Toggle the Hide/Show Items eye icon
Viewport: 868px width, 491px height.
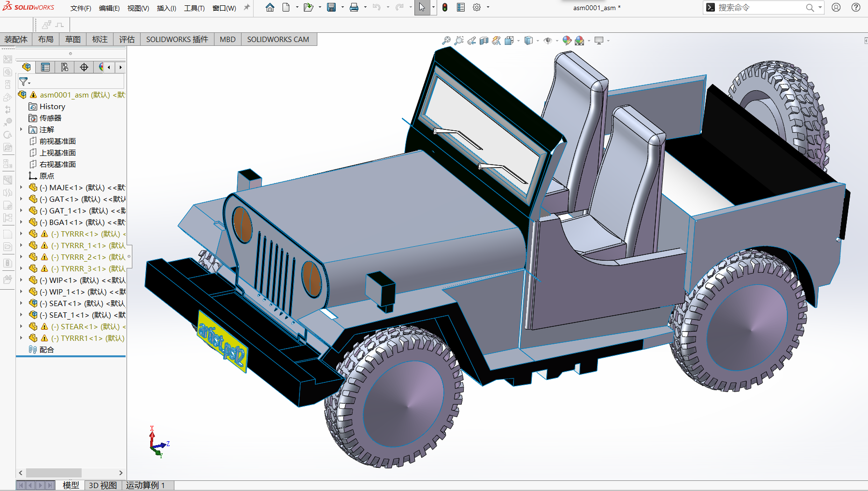[547, 41]
